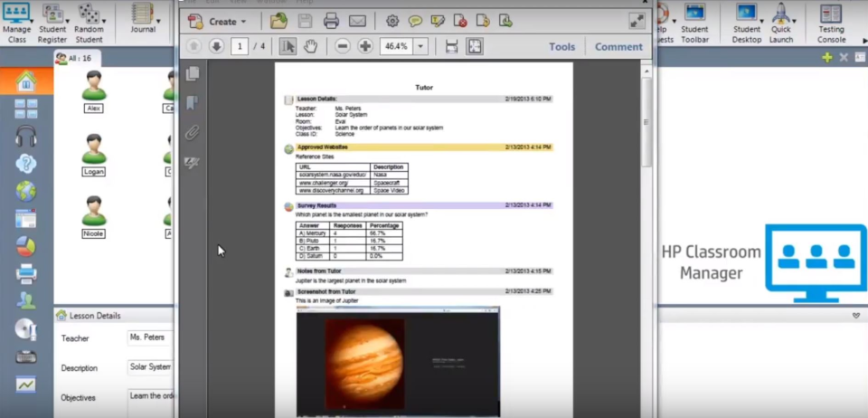Viewport: 868px width, 418px height.
Task: Click the Teacher field showing Ms. Peters
Action: [x=151, y=337]
